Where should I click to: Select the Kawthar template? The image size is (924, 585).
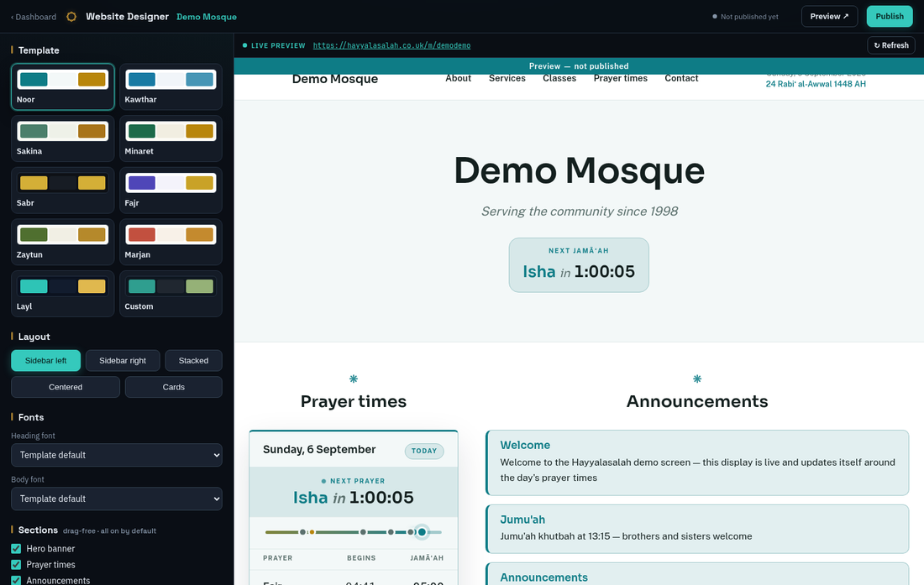[171, 87]
